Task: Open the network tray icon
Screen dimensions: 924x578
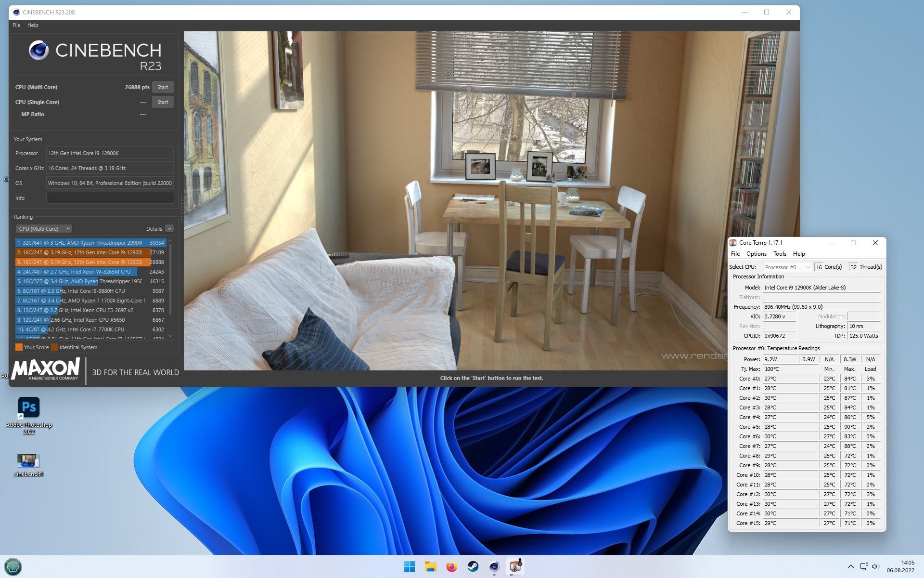Action: [x=864, y=566]
